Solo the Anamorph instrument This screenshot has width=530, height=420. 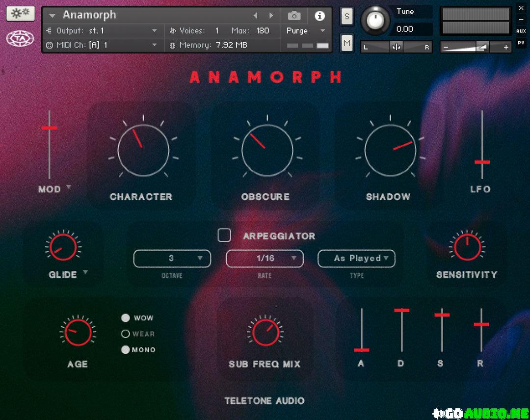click(x=347, y=16)
